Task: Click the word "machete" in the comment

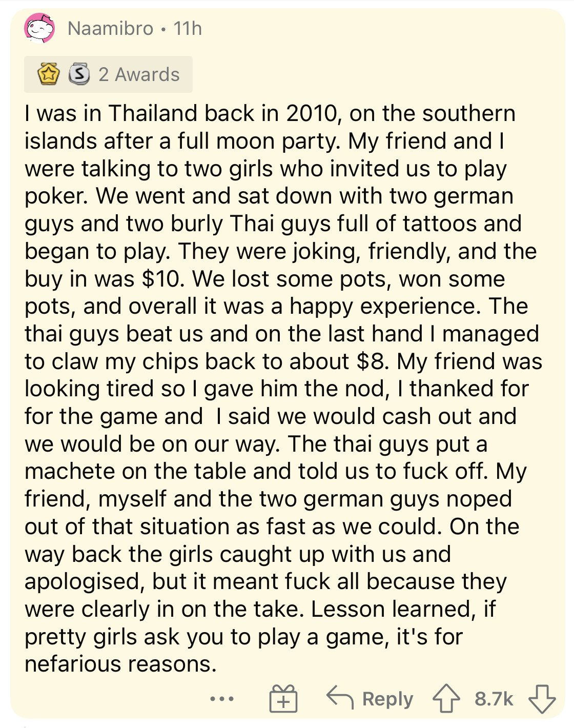Action: 70,472
